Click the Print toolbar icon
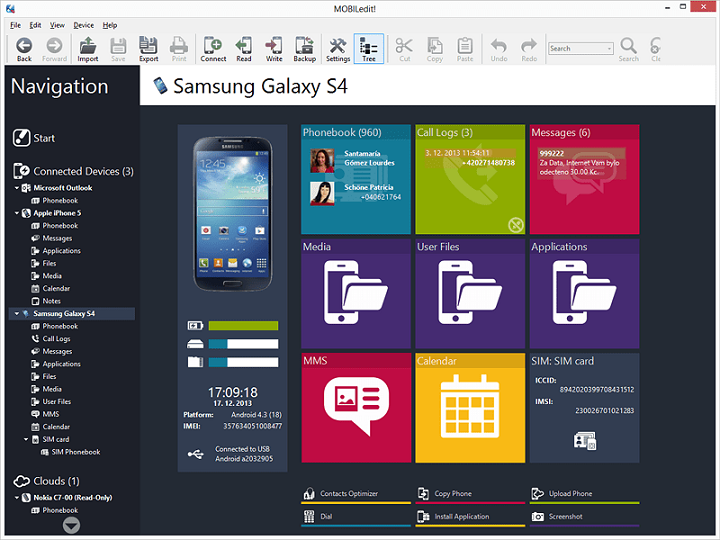This screenshot has width=720, height=540. [179, 49]
